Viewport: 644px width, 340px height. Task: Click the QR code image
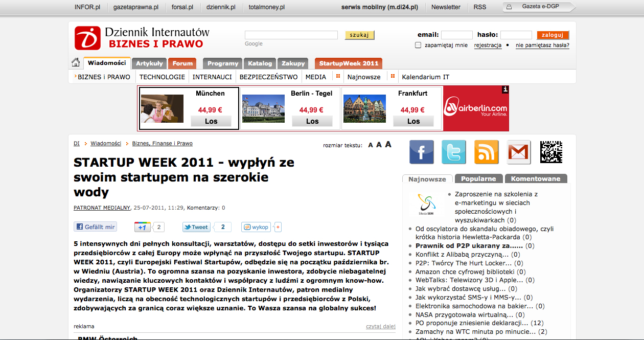(x=551, y=152)
